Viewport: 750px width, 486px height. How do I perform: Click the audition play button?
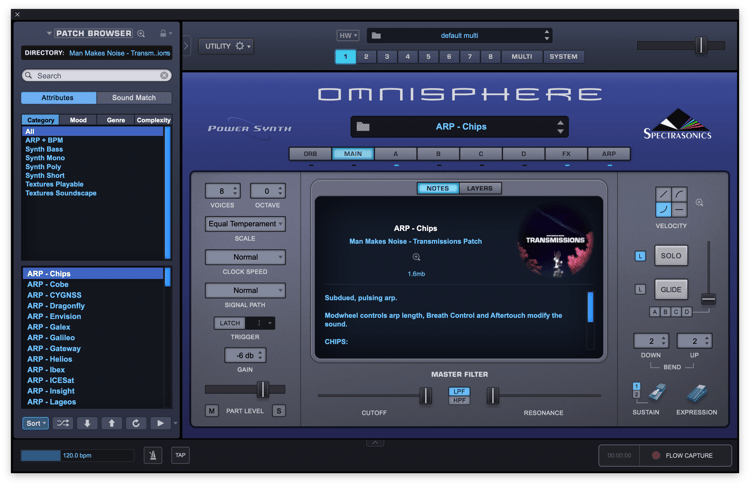pos(160,423)
